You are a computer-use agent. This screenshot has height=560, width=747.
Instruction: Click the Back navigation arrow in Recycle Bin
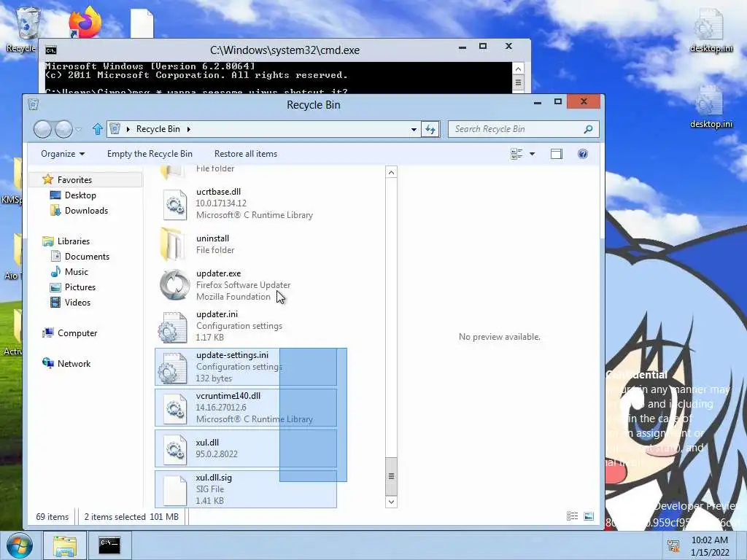coord(42,129)
